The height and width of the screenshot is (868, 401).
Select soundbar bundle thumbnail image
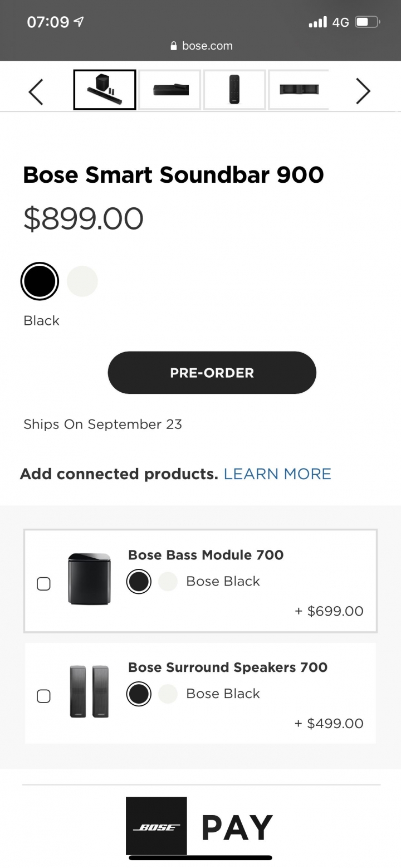click(x=105, y=90)
